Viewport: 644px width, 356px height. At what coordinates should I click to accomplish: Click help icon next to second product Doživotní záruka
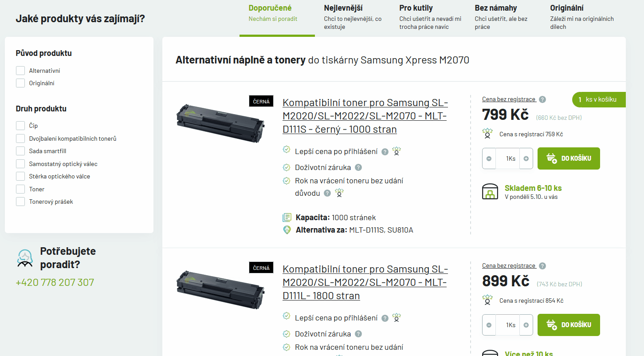coord(358,334)
